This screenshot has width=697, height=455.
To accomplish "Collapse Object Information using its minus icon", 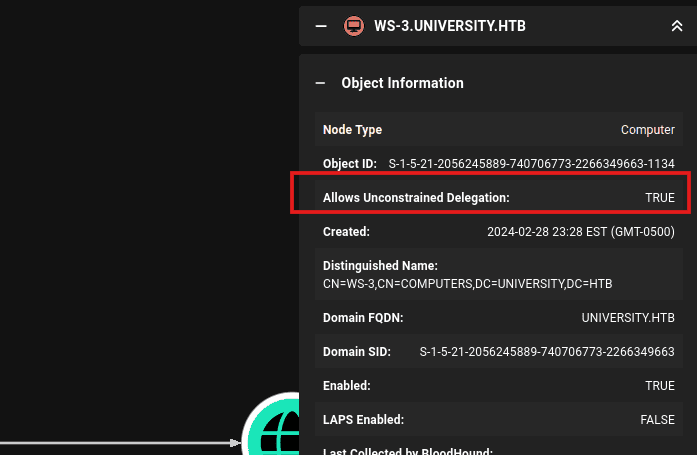I will coord(321,83).
